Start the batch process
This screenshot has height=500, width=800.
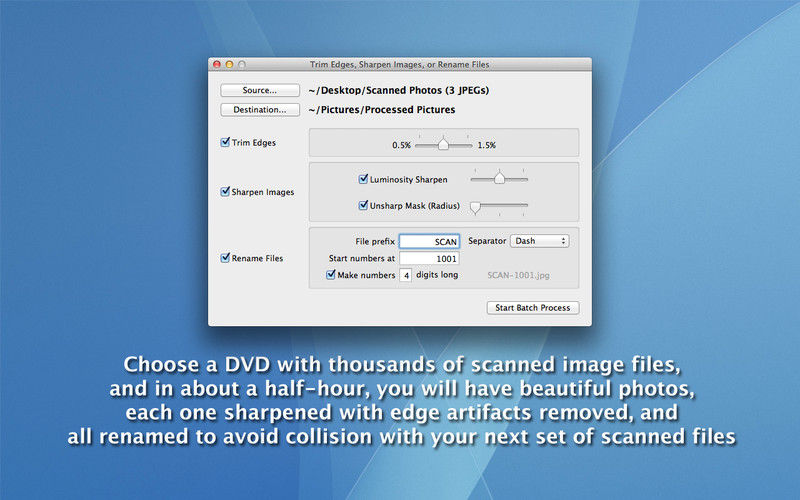(x=533, y=308)
